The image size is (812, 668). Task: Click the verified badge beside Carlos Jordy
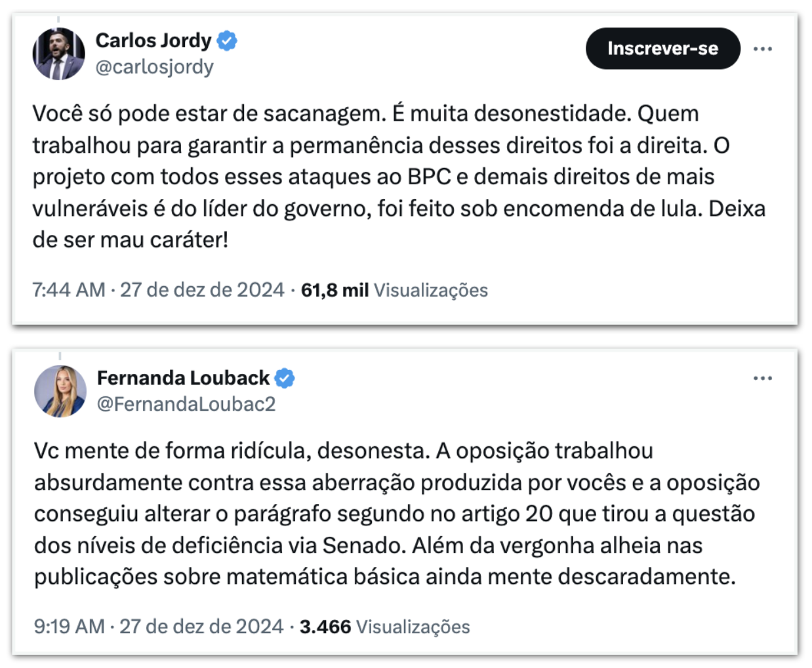click(x=227, y=41)
